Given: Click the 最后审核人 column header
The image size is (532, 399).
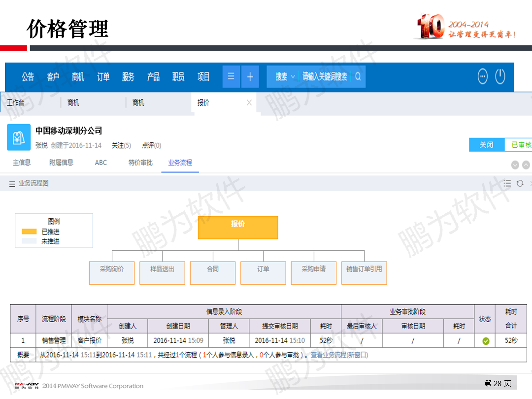Looking at the screenshot, I should pos(362,326).
